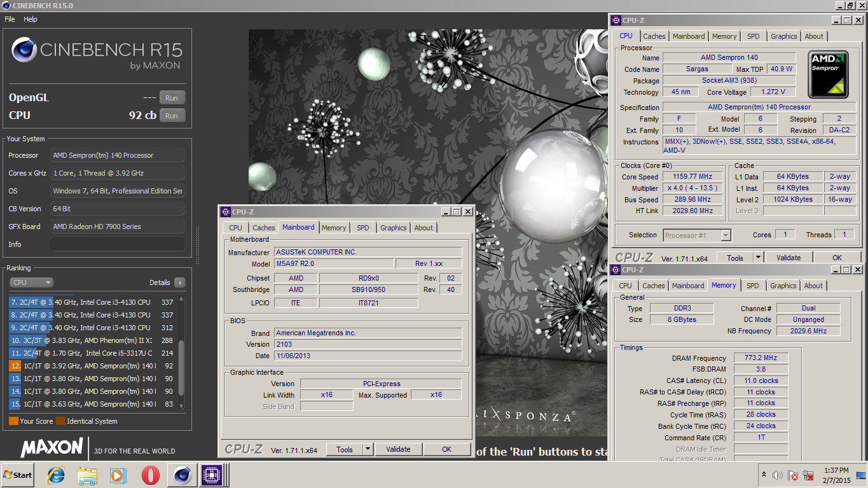Show hidden tray icons arrow
Screen dimensions: 868x488
point(764,475)
